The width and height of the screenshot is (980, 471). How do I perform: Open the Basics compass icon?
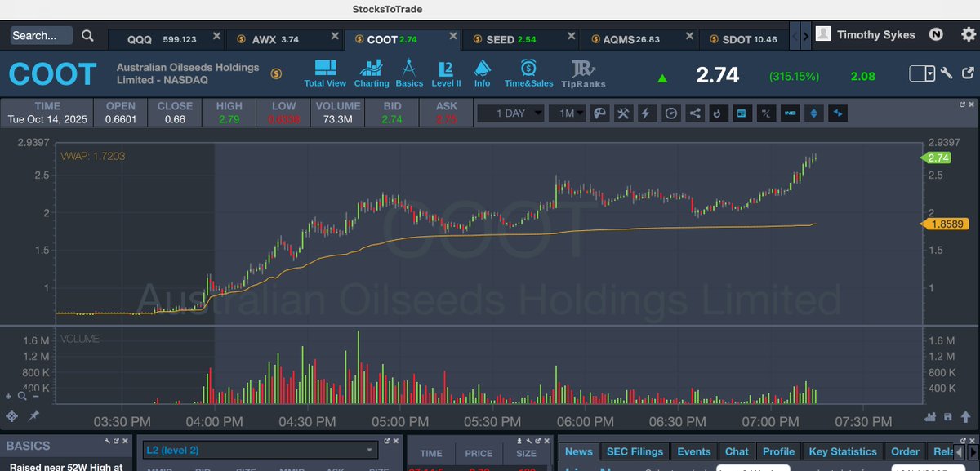coord(409,73)
